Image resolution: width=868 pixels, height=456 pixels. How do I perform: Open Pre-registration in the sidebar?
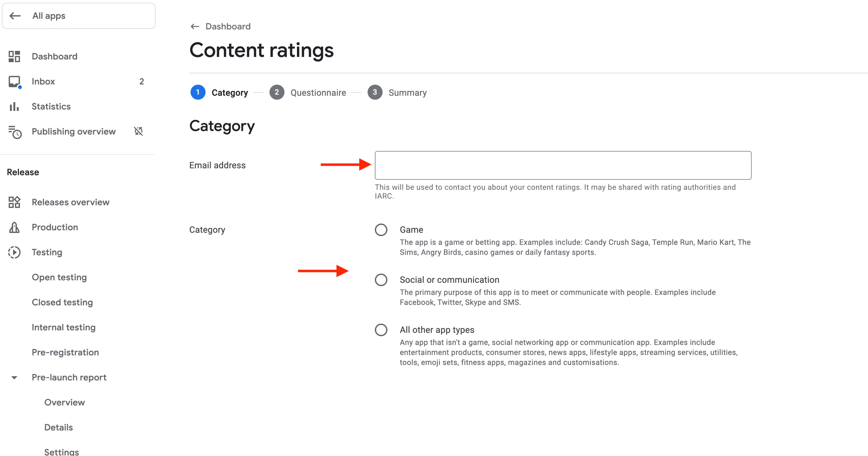[65, 352]
